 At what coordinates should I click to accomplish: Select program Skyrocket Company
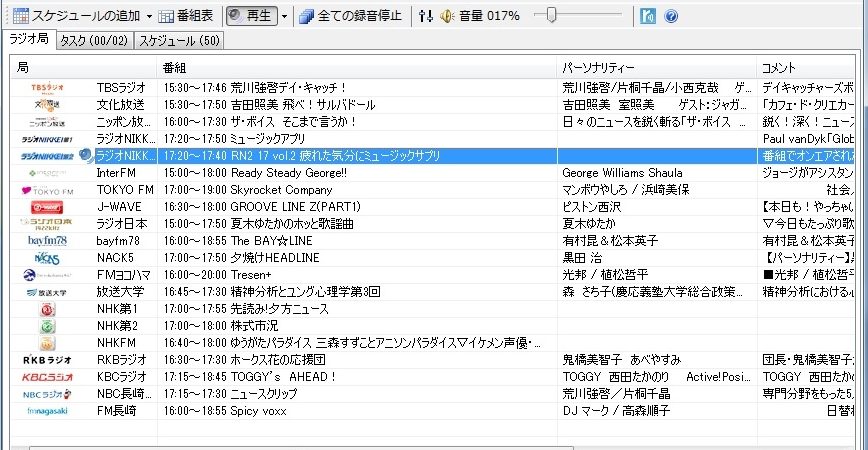tap(281, 190)
